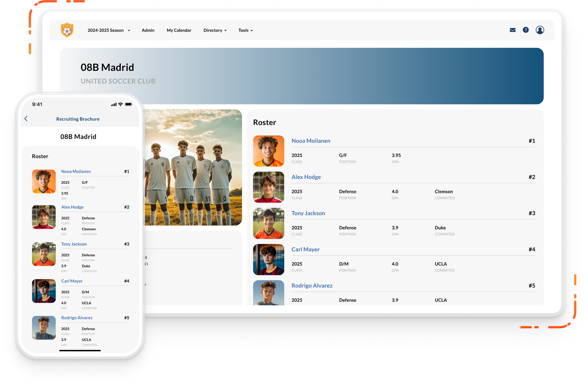The height and width of the screenshot is (385, 588).
Task: Click the Admin menu item
Action: [148, 30]
